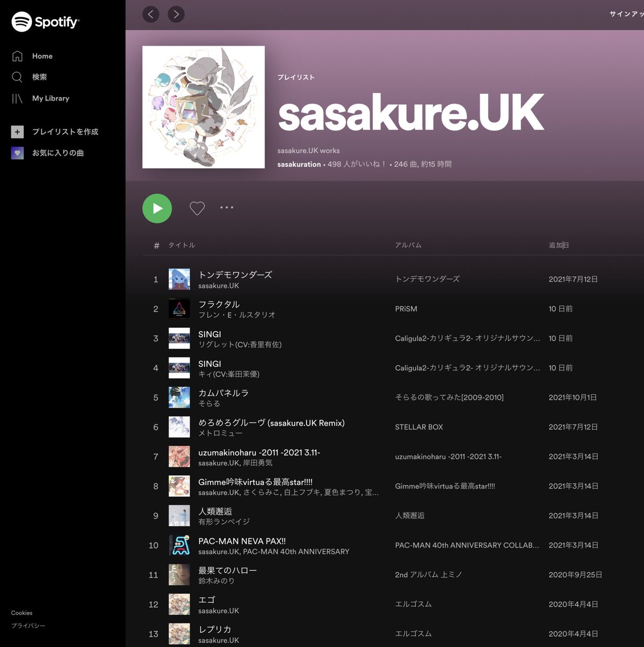Viewport: 644px width, 647px height.
Task: Select track title フラクタル
Action: (x=219, y=304)
